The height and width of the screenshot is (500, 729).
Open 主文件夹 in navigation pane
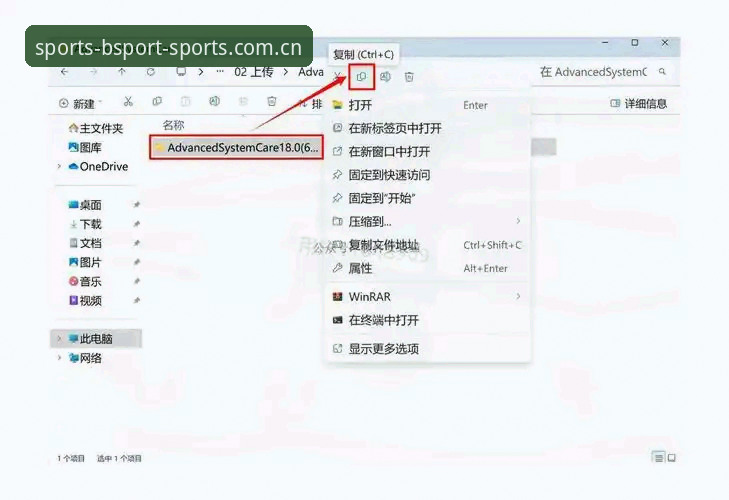[96, 128]
